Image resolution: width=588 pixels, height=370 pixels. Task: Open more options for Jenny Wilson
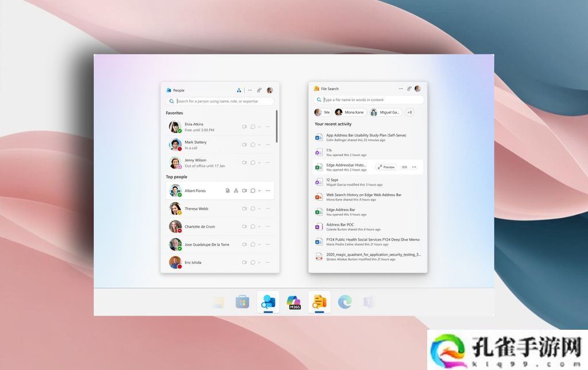pyautogui.click(x=268, y=163)
